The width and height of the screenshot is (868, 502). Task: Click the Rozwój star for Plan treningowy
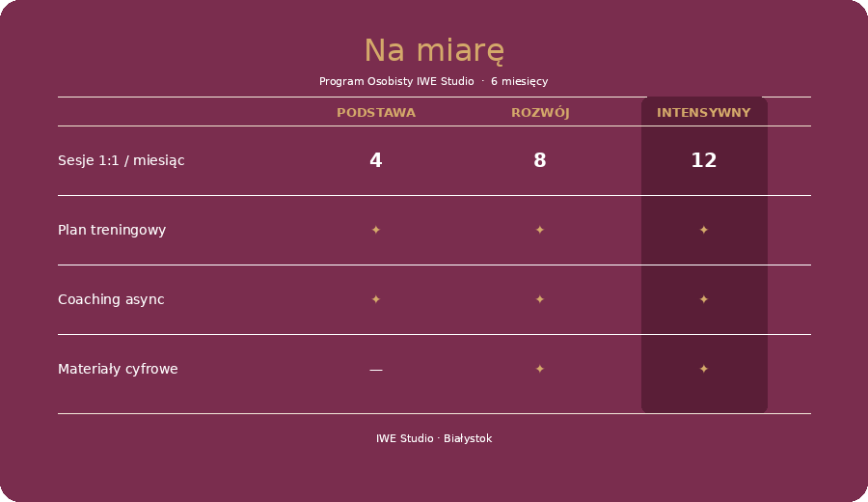pyautogui.click(x=540, y=230)
